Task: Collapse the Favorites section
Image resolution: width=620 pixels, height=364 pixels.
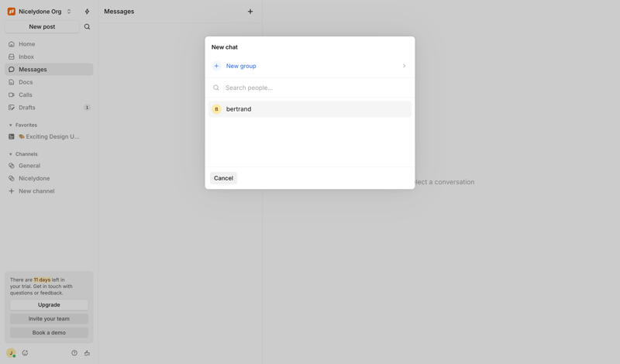Action: pyautogui.click(x=11, y=125)
